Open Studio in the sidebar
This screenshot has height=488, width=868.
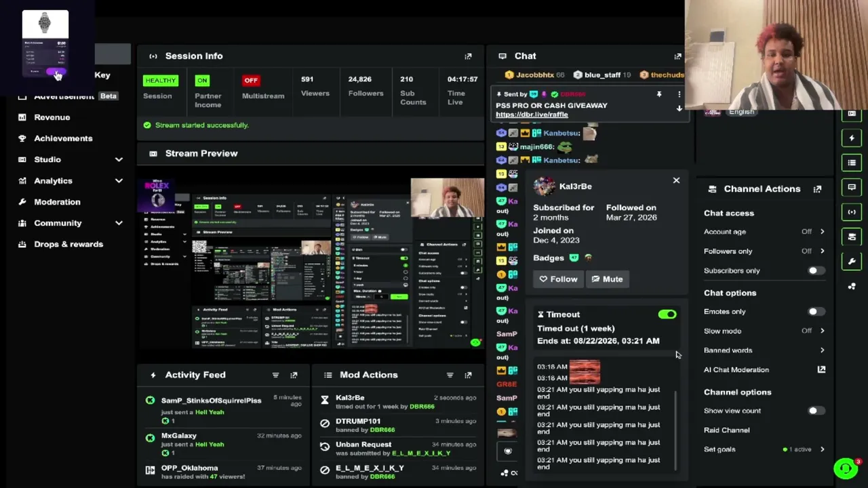(47, 159)
